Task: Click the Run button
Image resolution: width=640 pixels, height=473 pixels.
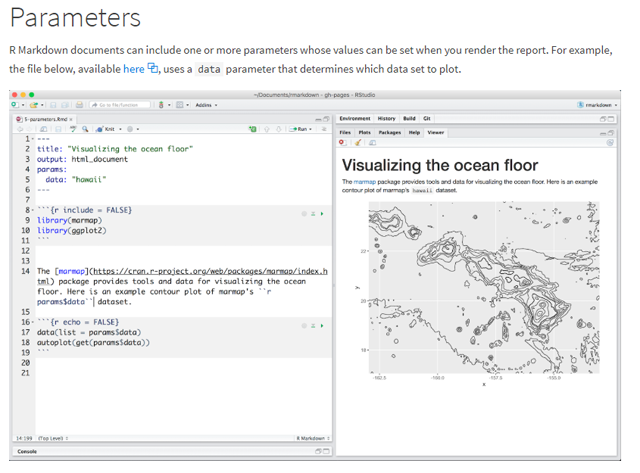Action: tap(300, 129)
